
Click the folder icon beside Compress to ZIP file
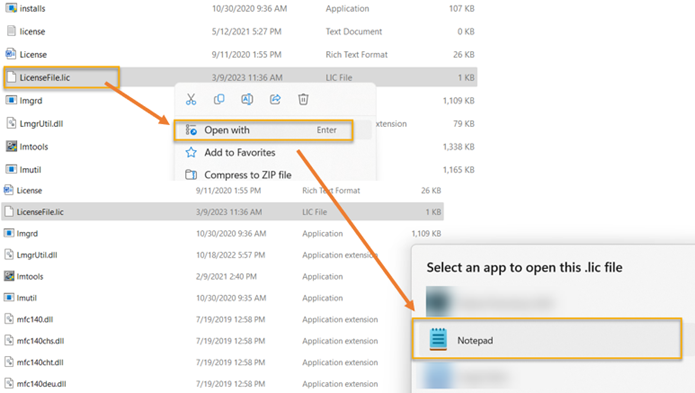(191, 175)
